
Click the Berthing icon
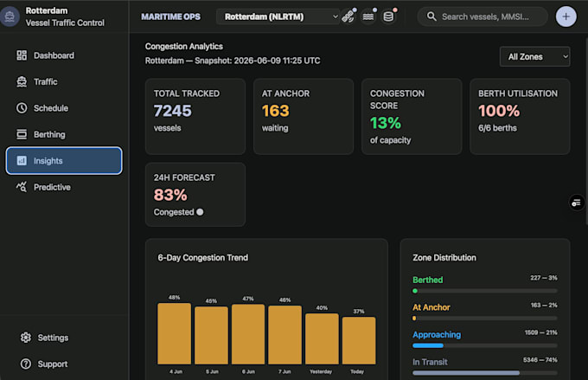tap(22, 134)
